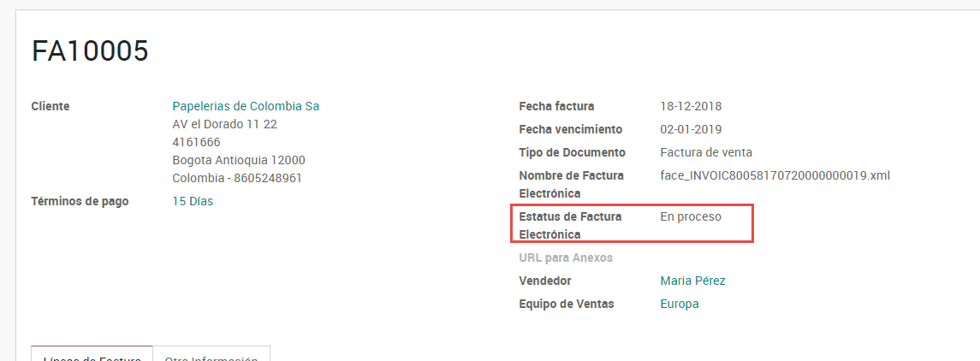Image resolution: width=980 pixels, height=361 pixels.
Task: Click the URL para Anexos label
Action: point(566,258)
